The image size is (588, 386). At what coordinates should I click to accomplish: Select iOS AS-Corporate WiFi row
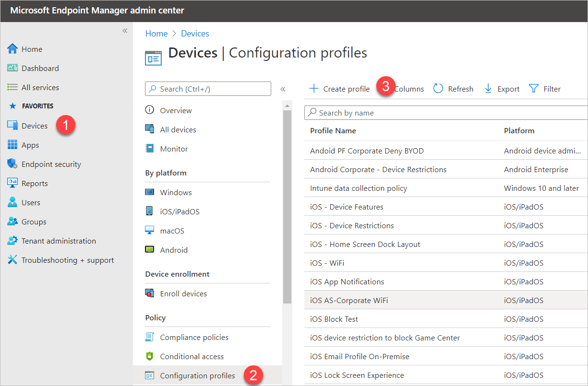point(446,300)
